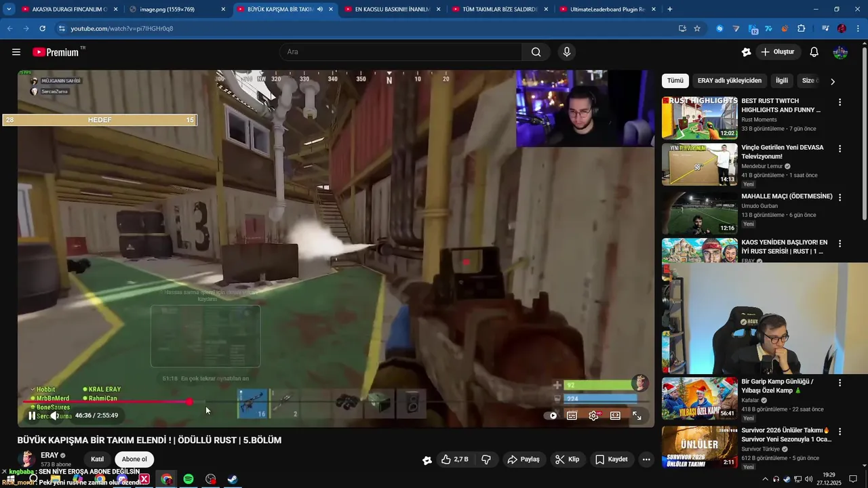Mute the video volume speaker icon
The image size is (868, 488).
(x=54, y=415)
